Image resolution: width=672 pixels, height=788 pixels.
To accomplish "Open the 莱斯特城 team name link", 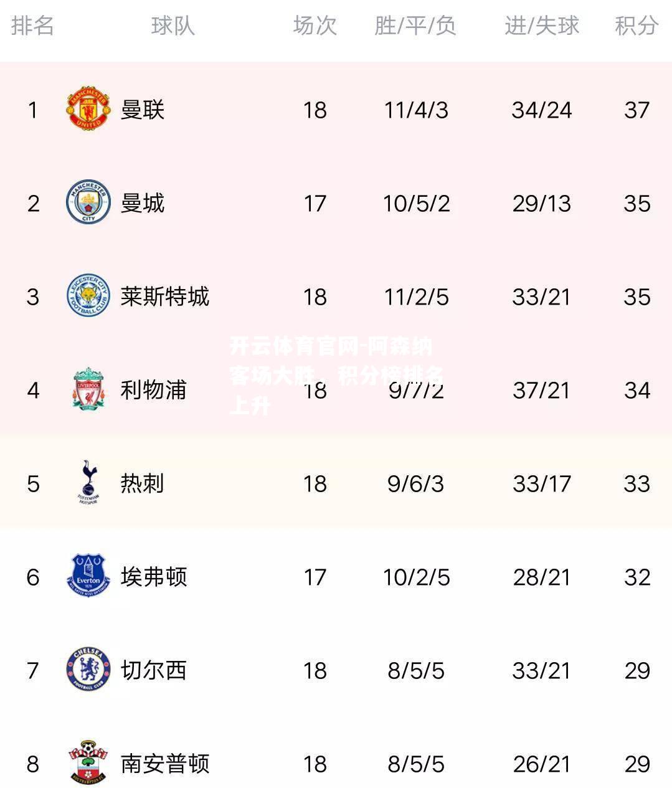I will click(x=165, y=297).
